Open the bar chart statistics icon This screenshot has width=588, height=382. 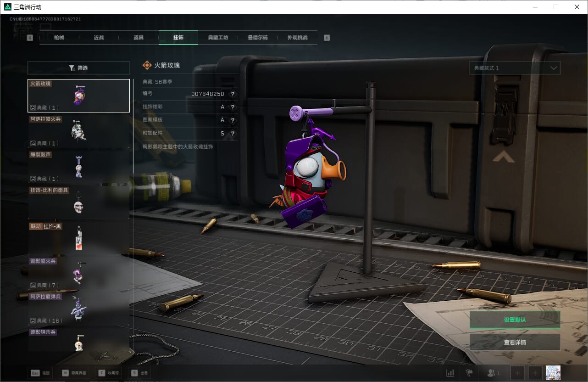tap(450, 373)
